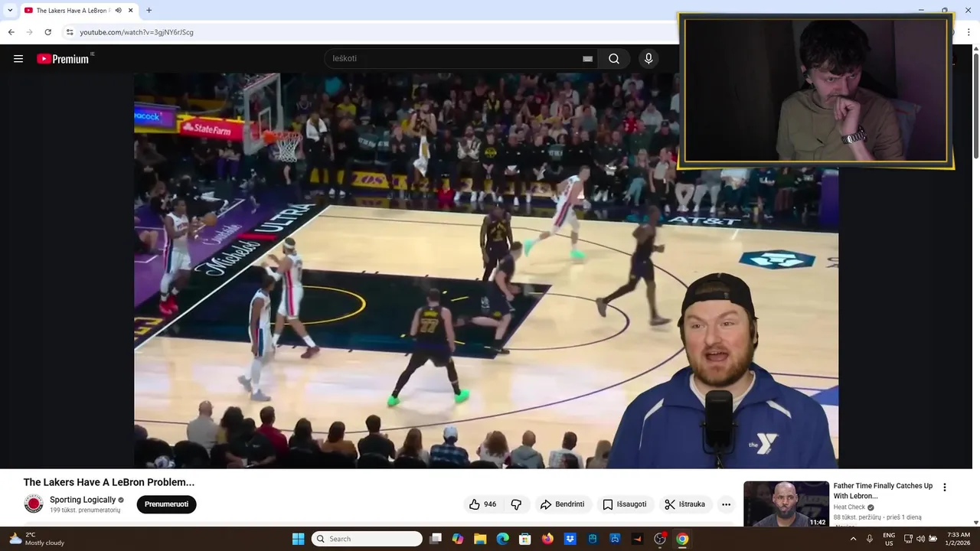The width and height of the screenshot is (980, 551).
Task: Switch ENG US input language
Action: point(889,539)
